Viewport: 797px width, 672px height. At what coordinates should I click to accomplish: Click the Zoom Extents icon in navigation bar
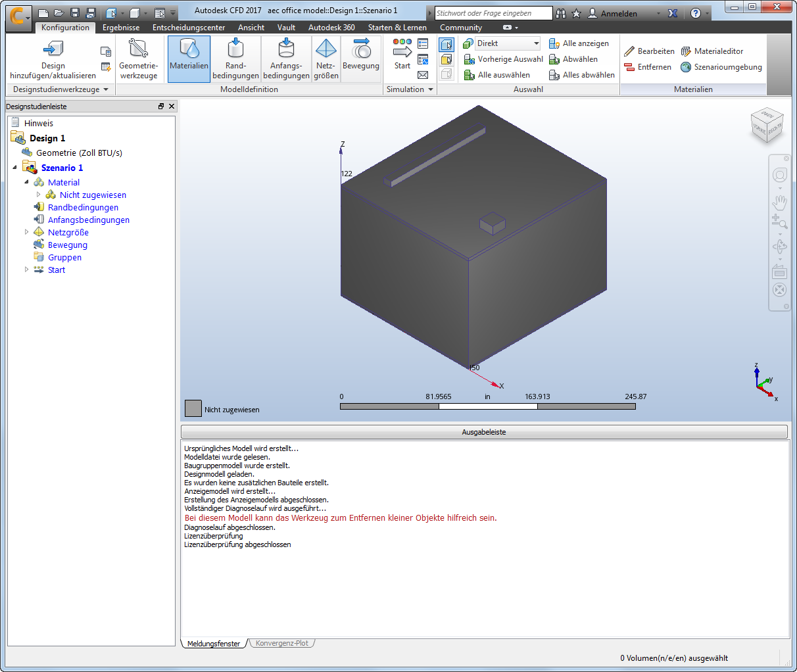[x=780, y=290]
